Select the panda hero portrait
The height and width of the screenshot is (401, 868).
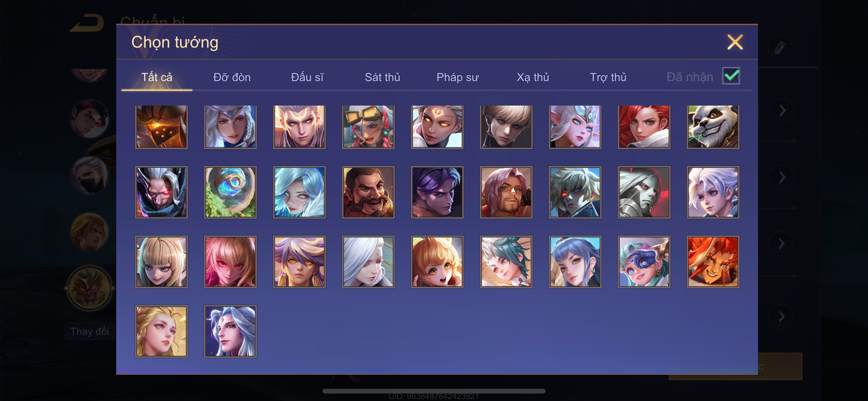[x=713, y=126]
